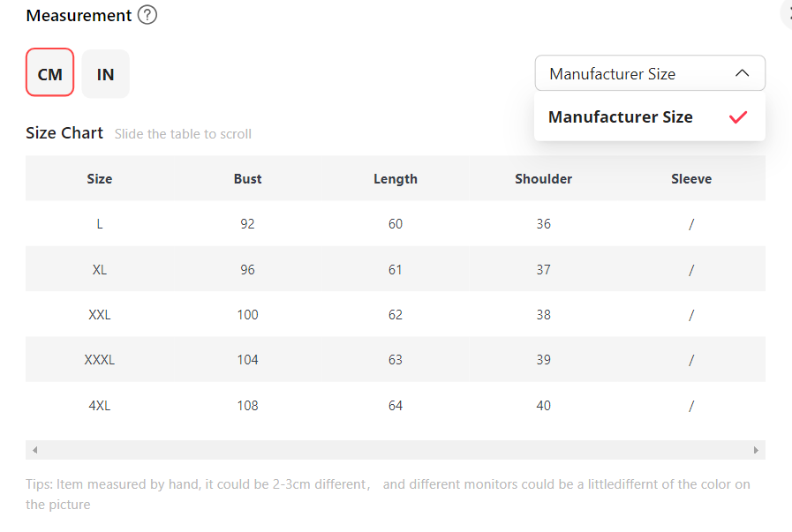The image size is (792, 532).
Task: Click the XXL bust value 100
Action: coord(247,315)
